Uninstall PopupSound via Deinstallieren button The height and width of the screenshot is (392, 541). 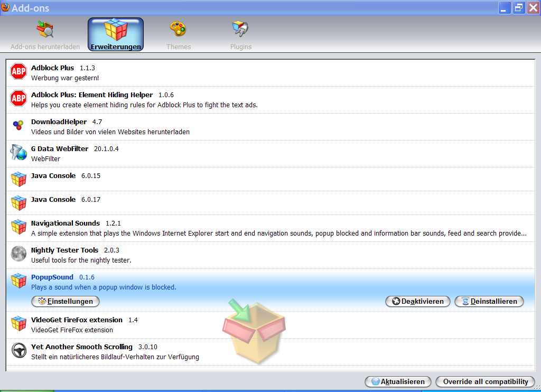(489, 301)
